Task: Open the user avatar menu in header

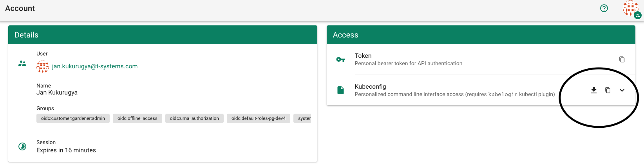Action: click(x=631, y=8)
